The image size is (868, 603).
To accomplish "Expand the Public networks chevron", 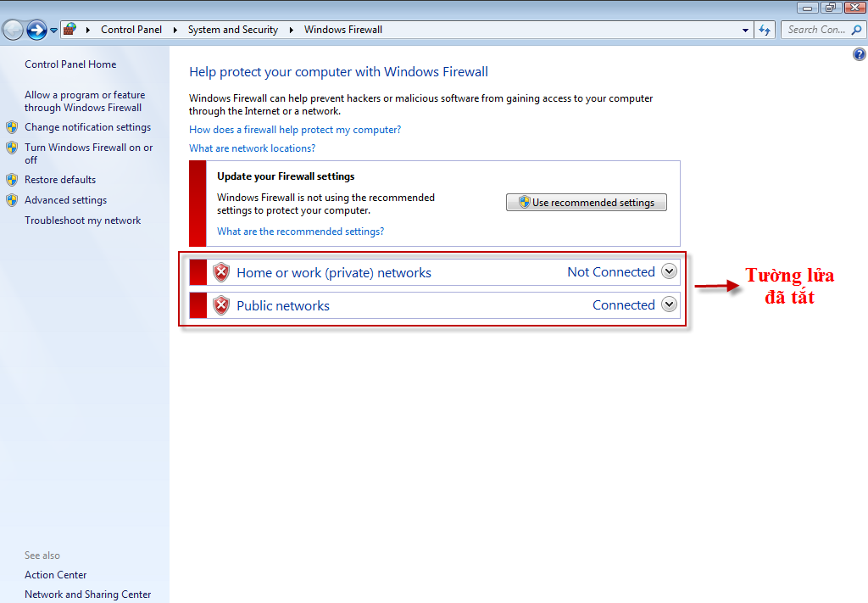I will pyautogui.click(x=670, y=304).
